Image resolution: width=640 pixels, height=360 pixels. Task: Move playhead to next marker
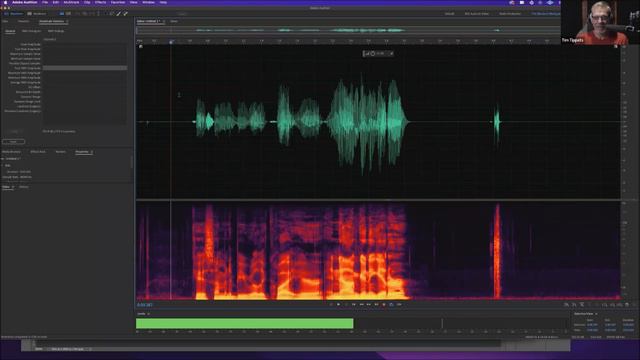[376, 304]
